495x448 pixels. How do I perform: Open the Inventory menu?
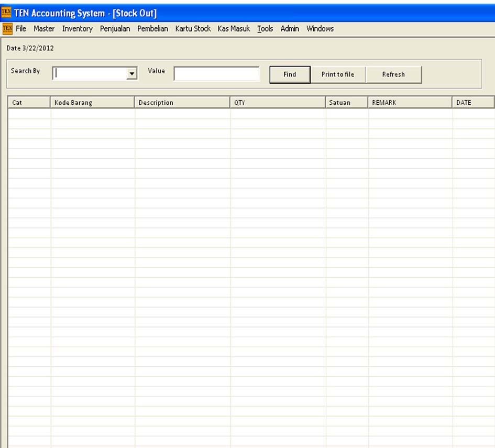coord(78,29)
